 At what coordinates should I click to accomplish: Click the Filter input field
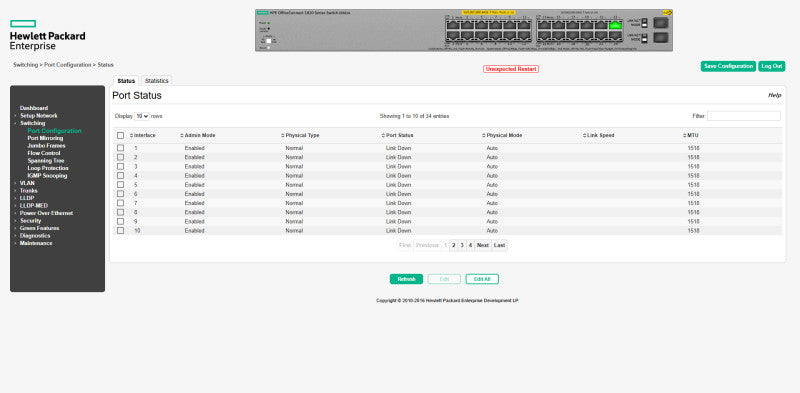click(743, 116)
